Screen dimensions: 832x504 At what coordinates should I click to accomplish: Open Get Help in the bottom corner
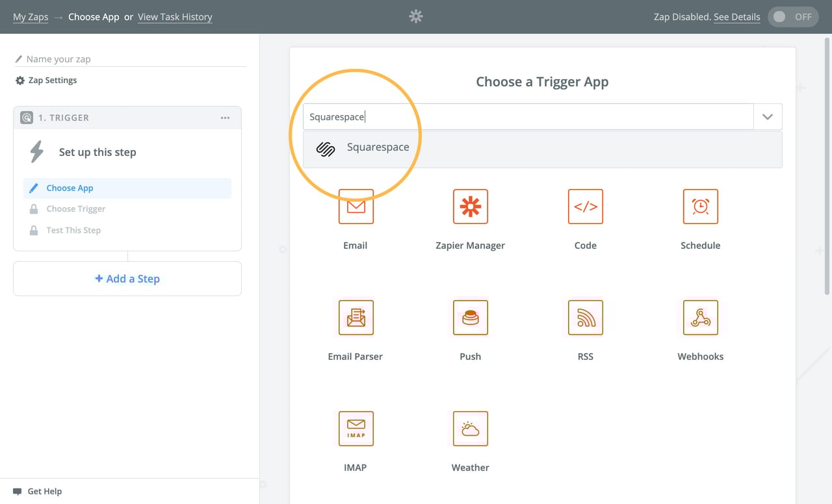click(38, 492)
